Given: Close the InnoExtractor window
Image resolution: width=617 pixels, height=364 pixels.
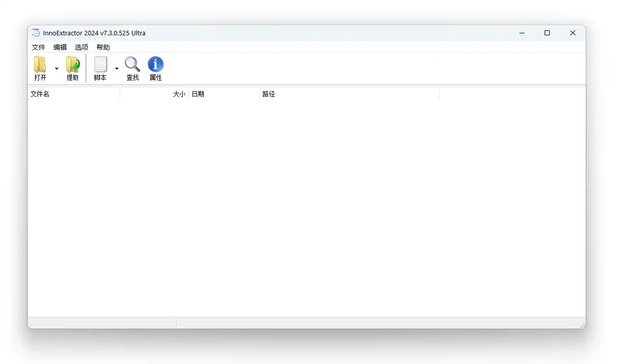Looking at the screenshot, I should pyautogui.click(x=573, y=33).
